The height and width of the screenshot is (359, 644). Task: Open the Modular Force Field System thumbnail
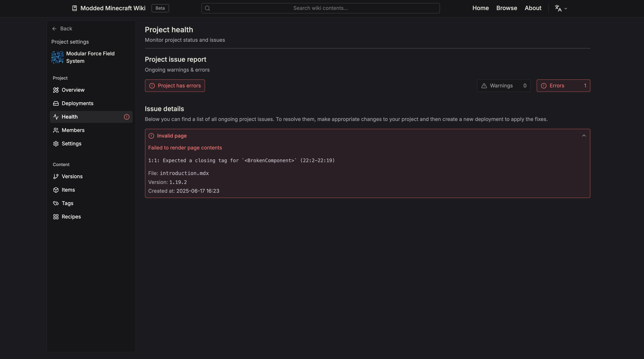tap(57, 57)
